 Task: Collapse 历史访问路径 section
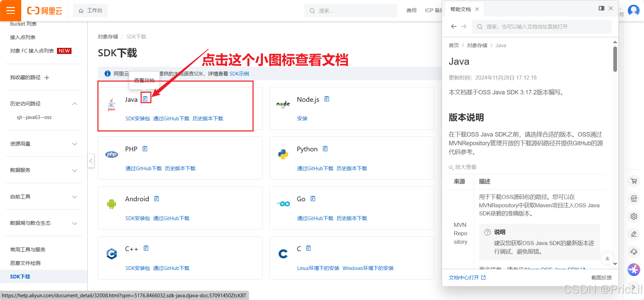[x=75, y=104]
